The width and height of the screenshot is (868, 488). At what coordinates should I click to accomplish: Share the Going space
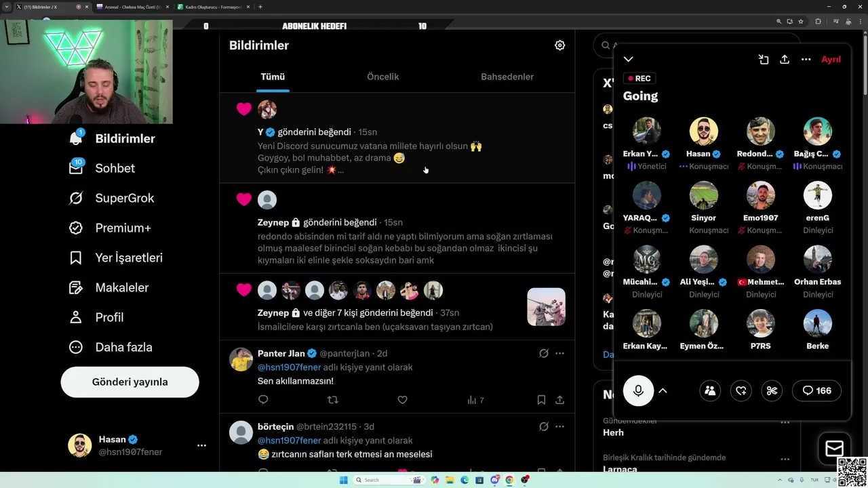(x=785, y=60)
